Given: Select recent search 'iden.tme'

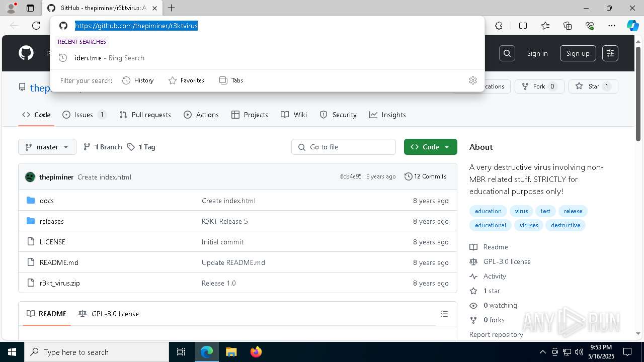Looking at the screenshot, I should pos(267,58).
